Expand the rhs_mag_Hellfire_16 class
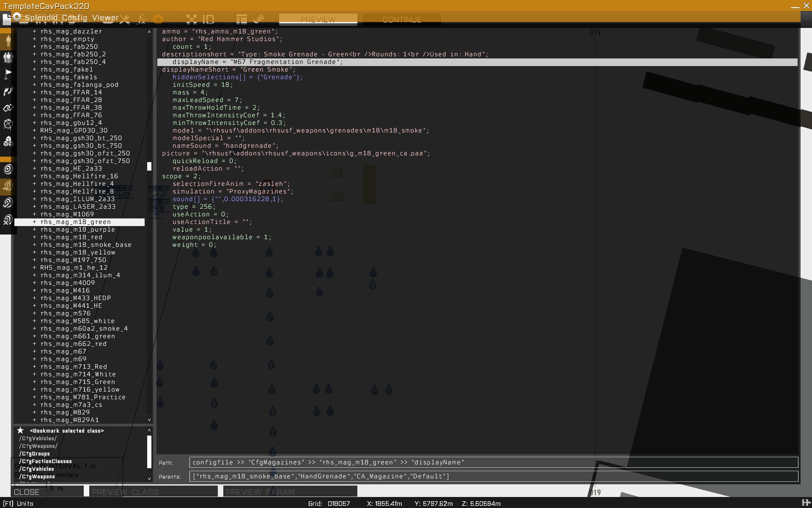 point(35,176)
